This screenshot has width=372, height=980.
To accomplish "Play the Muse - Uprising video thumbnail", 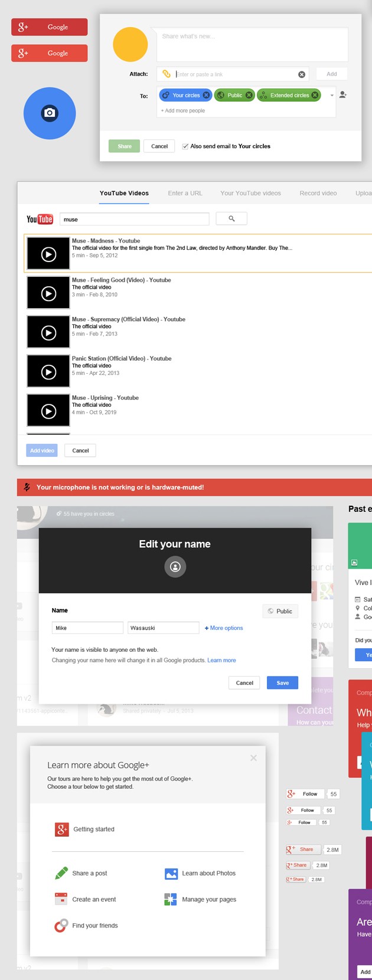I will 48,411.
